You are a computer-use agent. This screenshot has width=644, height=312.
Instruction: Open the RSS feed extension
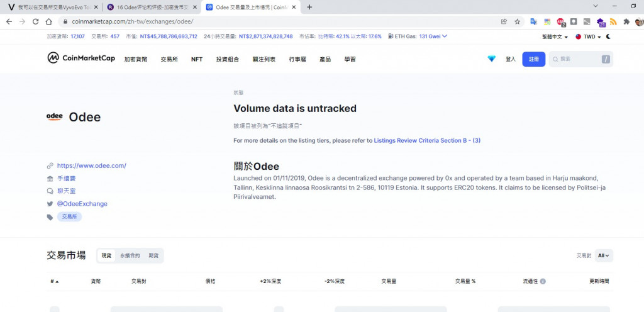point(613,22)
